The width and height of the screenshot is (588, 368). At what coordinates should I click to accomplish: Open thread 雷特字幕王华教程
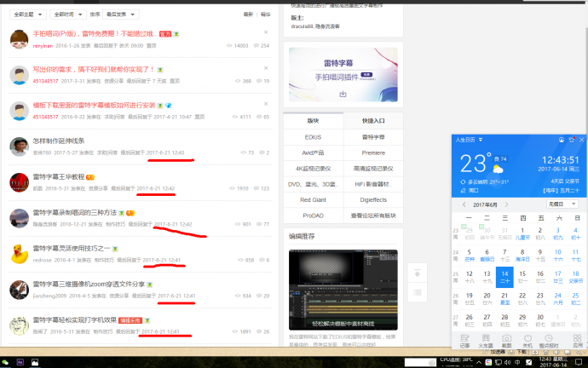(59, 176)
